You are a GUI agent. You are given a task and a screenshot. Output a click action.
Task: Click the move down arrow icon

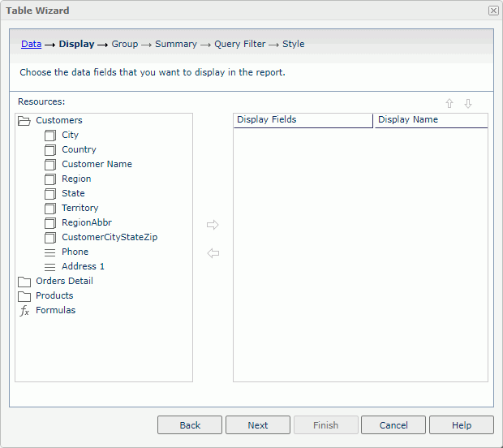(468, 103)
